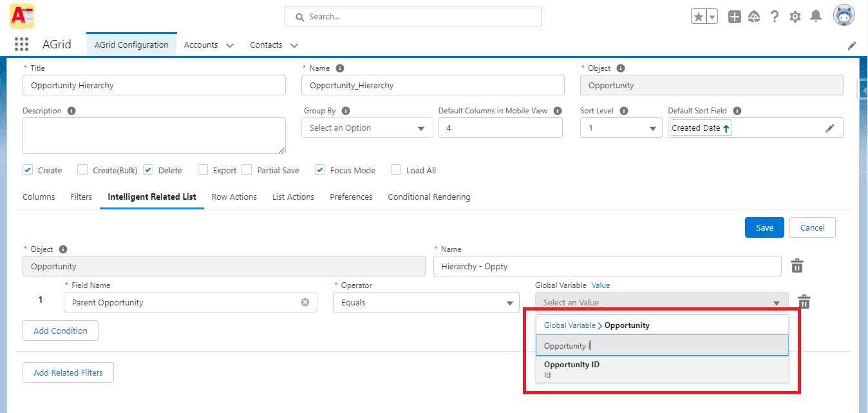The width and height of the screenshot is (868, 413).
Task: Show info tooltip next to Sort Level
Action: 623,111
